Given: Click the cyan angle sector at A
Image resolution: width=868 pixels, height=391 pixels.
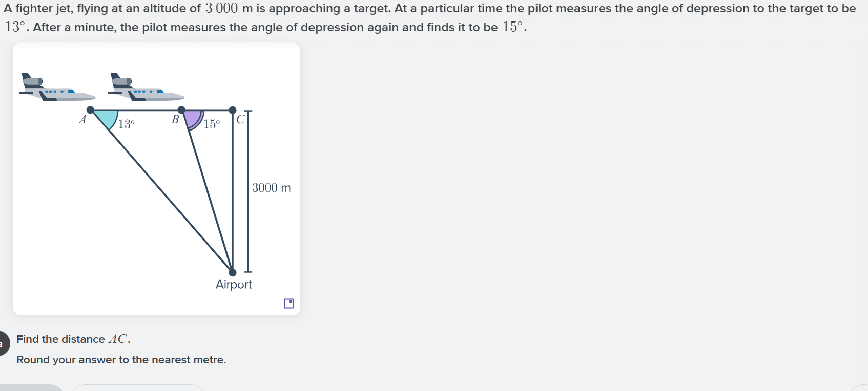Looking at the screenshot, I should tap(107, 118).
